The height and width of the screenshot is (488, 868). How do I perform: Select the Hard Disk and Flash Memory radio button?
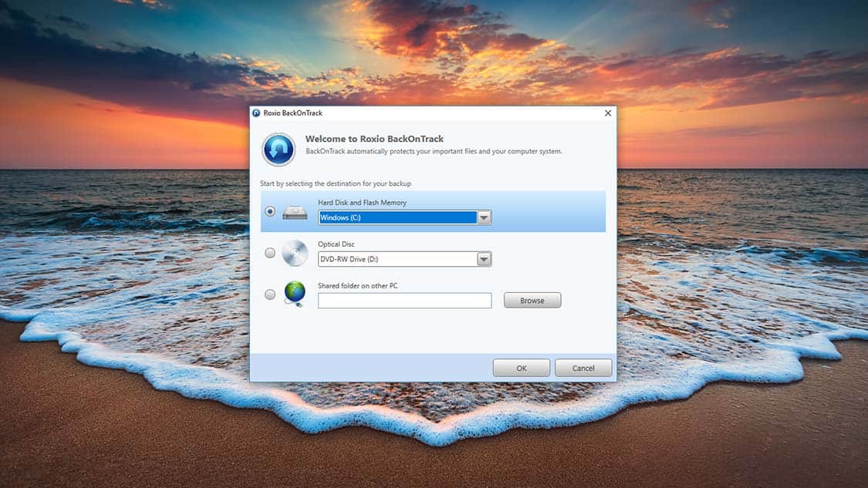(x=269, y=211)
